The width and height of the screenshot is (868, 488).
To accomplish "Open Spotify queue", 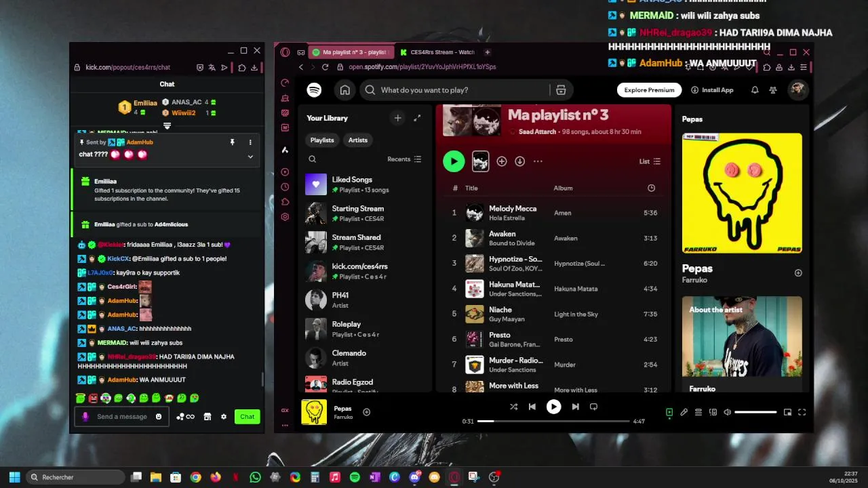I will 698,412.
